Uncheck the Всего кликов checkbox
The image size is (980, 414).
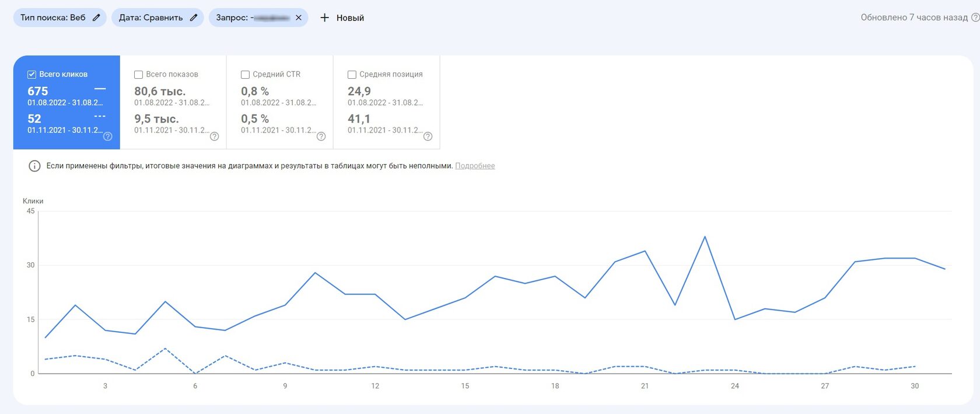point(32,75)
